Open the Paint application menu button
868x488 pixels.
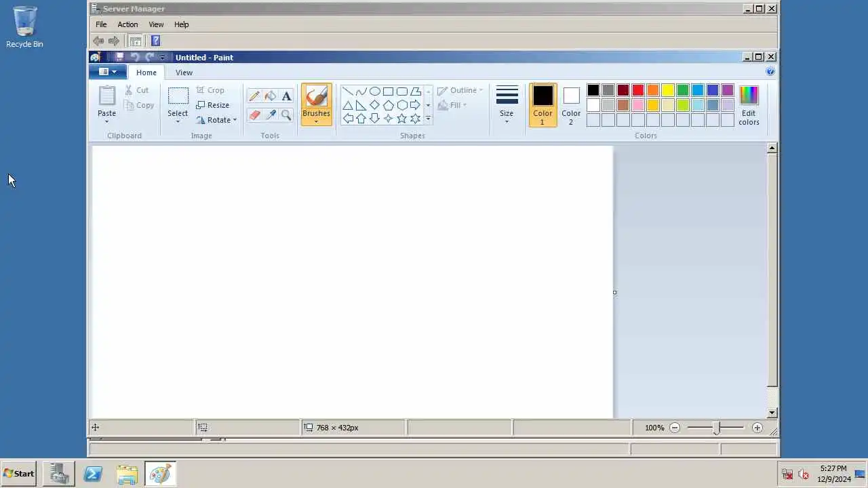click(108, 72)
